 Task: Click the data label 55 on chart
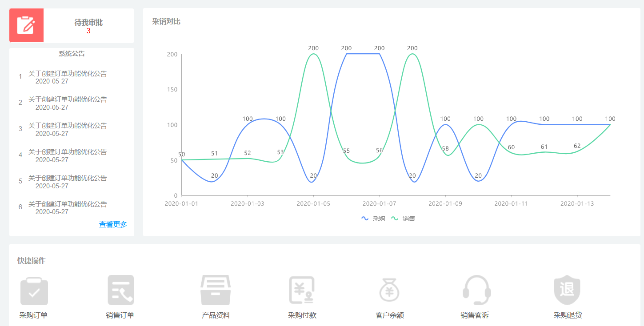(x=347, y=151)
